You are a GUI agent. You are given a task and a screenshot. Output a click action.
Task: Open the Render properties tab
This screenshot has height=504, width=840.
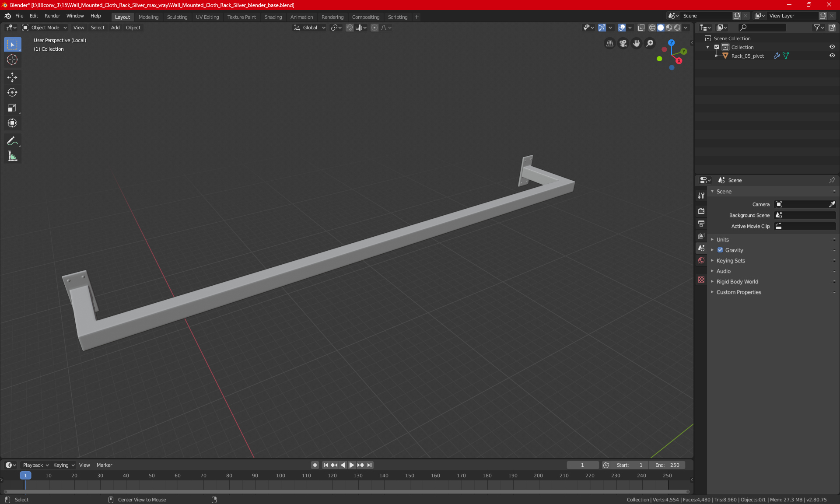pos(701,211)
